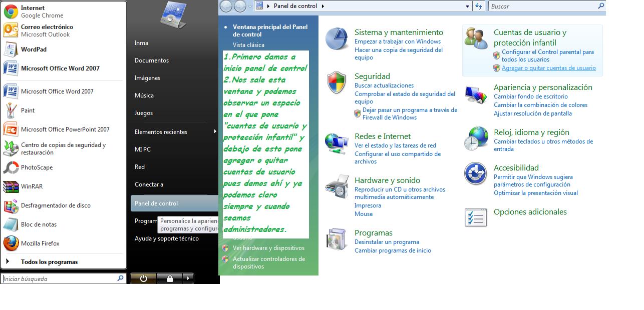The width and height of the screenshot is (644, 310).
Task: Open Configurar el Control parental link
Action: pyautogui.click(x=548, y=55)
